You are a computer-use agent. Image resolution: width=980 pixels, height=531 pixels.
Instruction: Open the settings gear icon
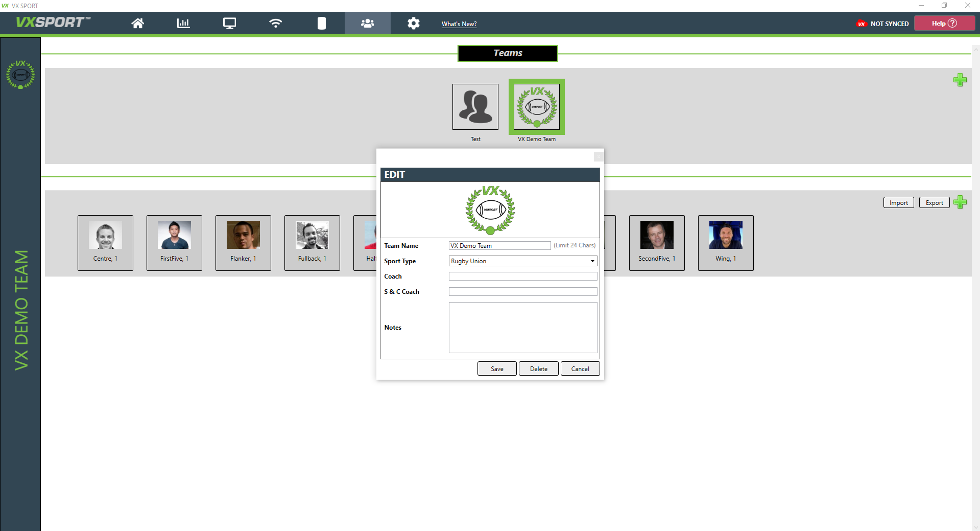point(413,23)
